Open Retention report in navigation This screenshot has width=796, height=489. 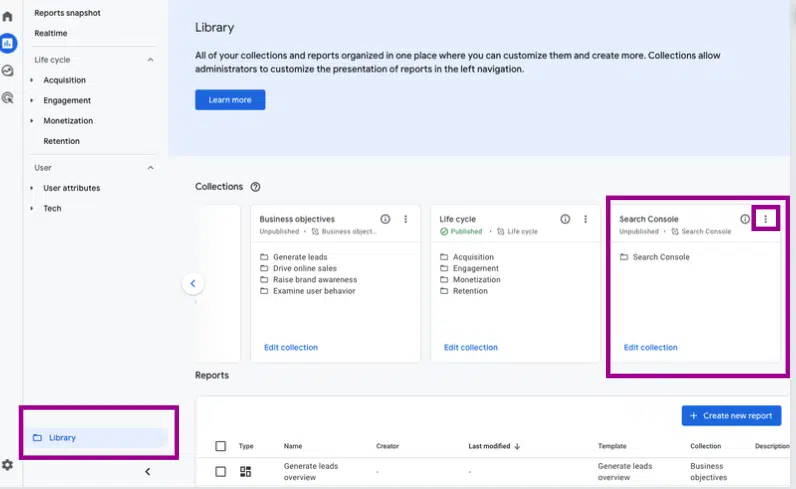(x=61, y=141)
